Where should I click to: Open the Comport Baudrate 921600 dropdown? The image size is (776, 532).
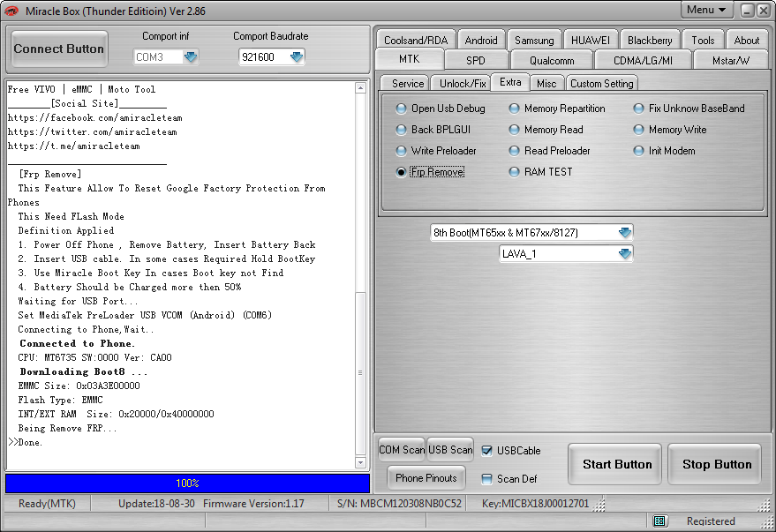tap(297, 56)
